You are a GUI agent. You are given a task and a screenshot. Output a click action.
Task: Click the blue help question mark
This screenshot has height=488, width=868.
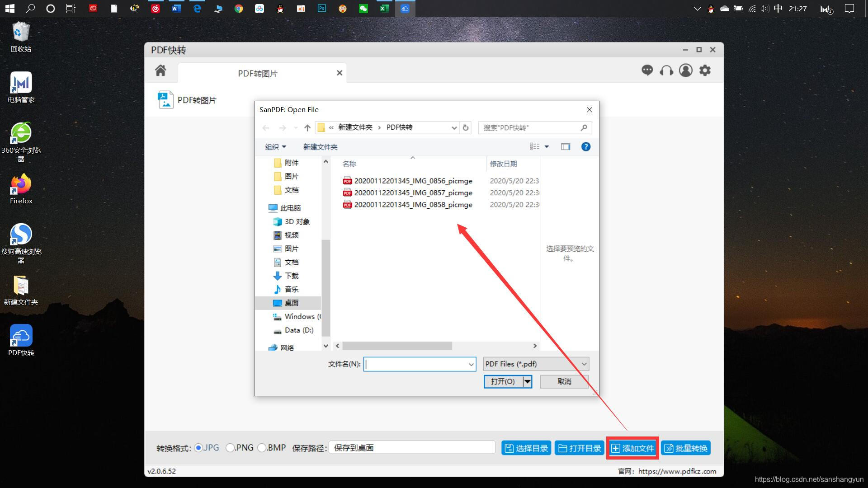pos(585,146)
